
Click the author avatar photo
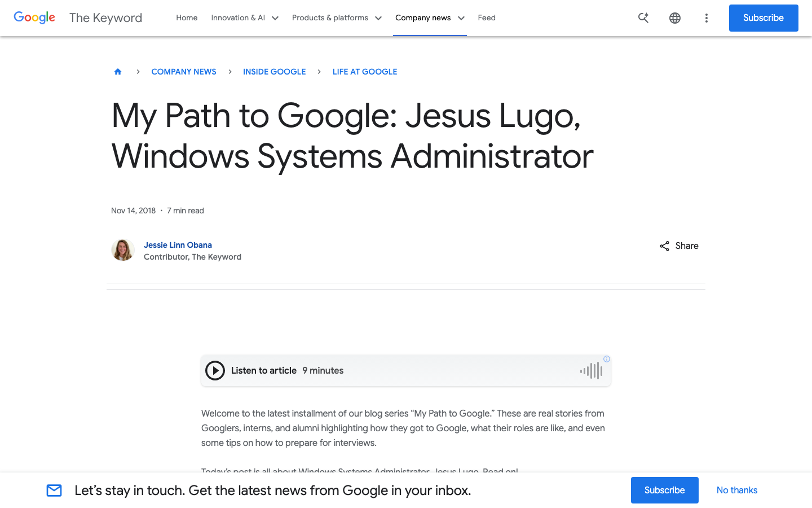coord(123,250)
